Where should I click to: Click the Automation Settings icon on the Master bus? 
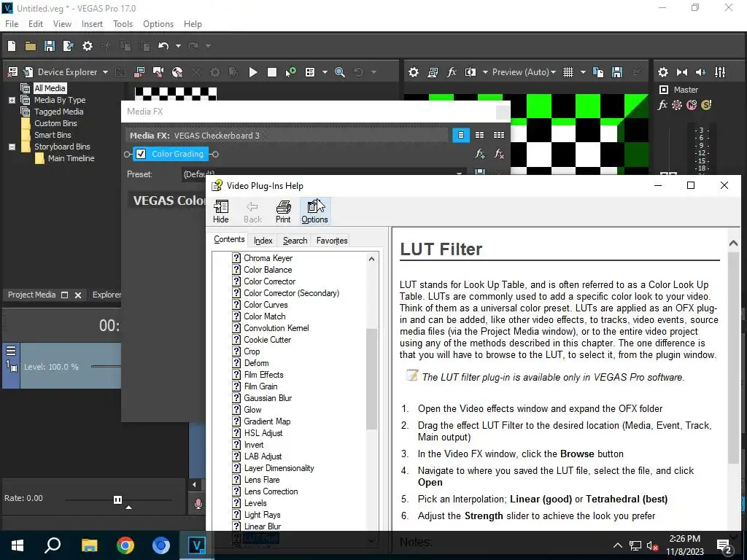point(677,105)
